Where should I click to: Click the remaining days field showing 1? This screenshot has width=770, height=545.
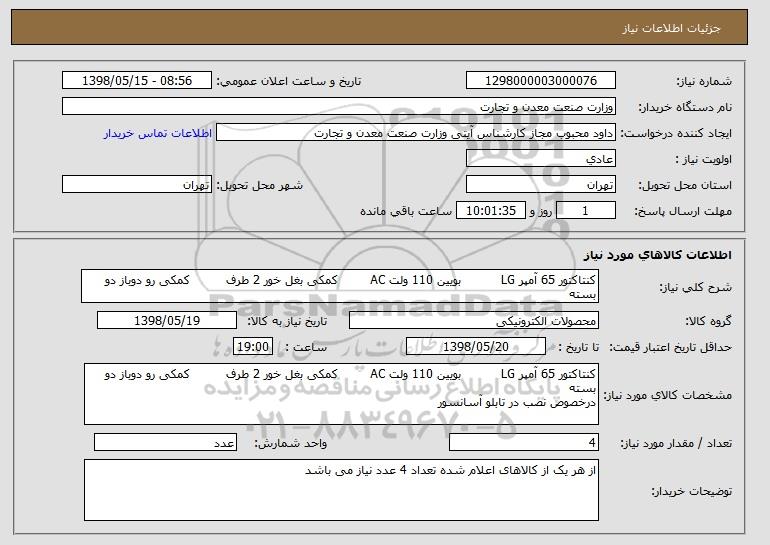586,211
